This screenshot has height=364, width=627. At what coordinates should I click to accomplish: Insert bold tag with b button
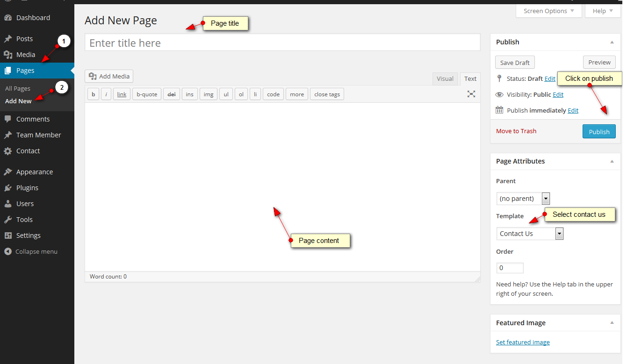click(x=93, y=94)
